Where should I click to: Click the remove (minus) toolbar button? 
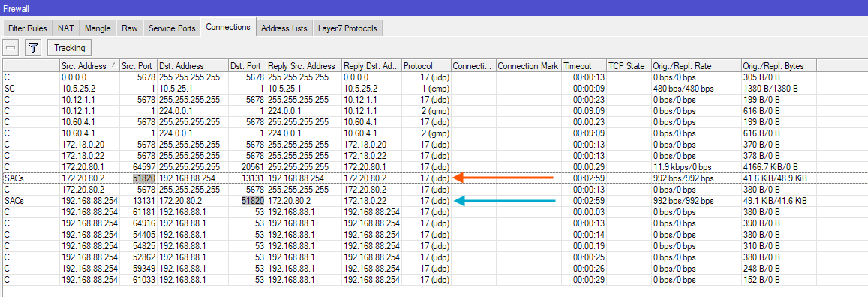(x=11, y=48)
